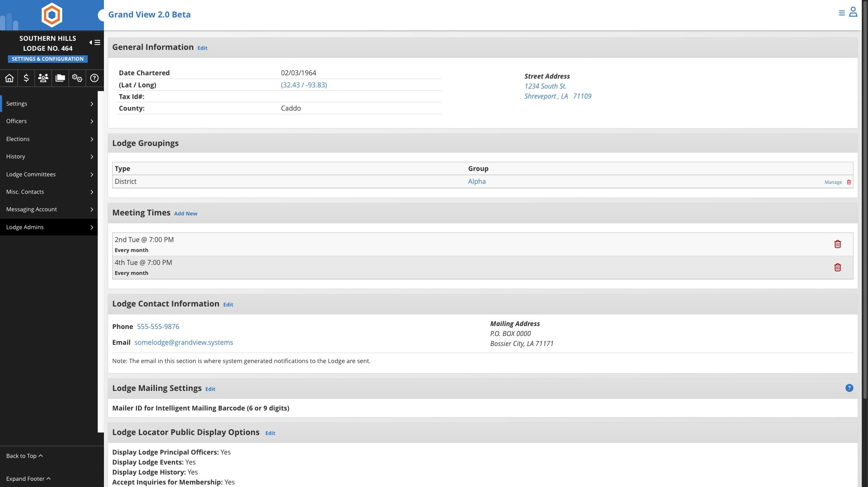Select Date Chartered value 02/03/1964

point(298,73)
